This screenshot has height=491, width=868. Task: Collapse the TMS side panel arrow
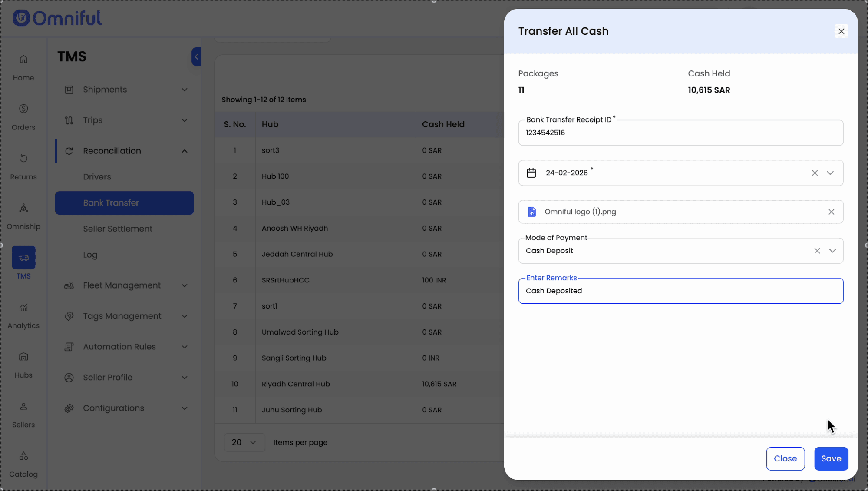pyautogui.click(x=196, y=56)
